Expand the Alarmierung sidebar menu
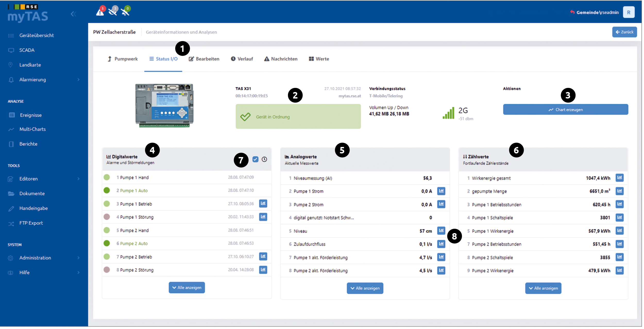The width and height of the screenshot is (644, 329). (x=44, y=80)
